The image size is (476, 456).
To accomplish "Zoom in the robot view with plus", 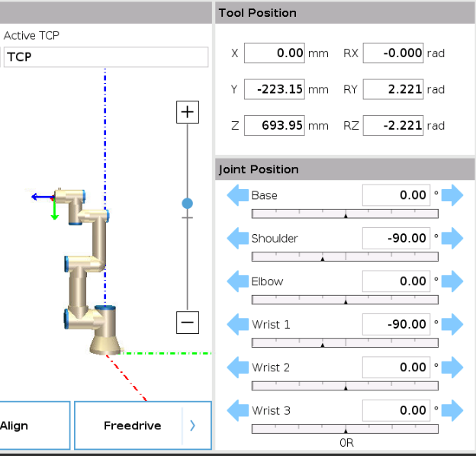I will pyautogui.click(x=188, y=112).
